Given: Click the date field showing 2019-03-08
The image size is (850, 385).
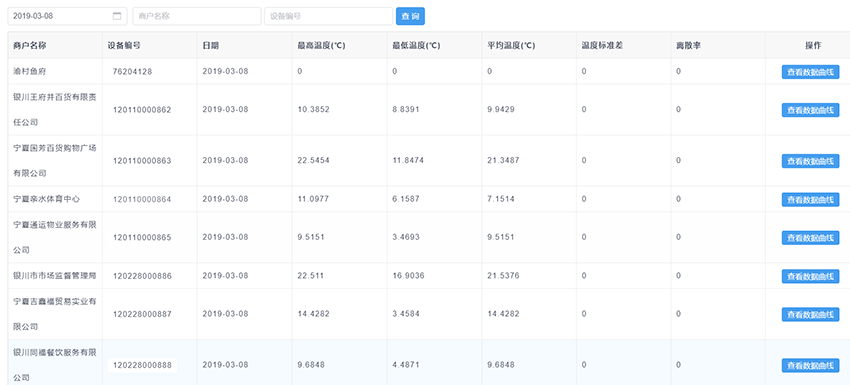Looking at the screenshot, I should (67, 16).
